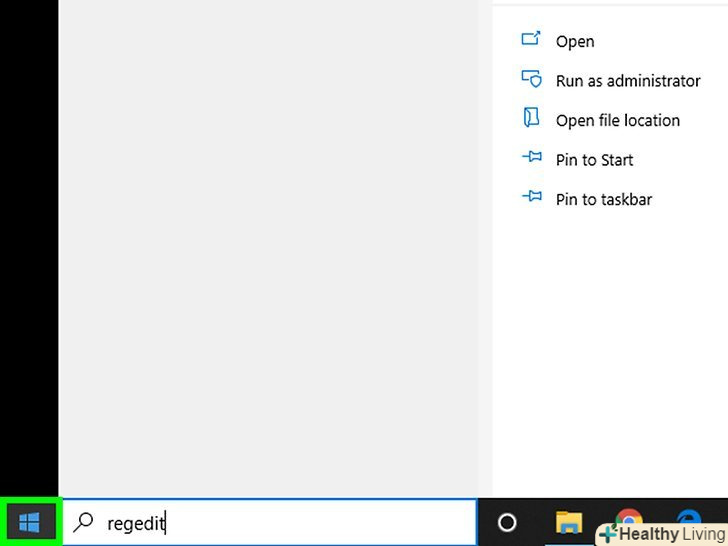Launch File Explorer from the taskbar
This screenshot has height=546, width=728.
coord(569,522)
